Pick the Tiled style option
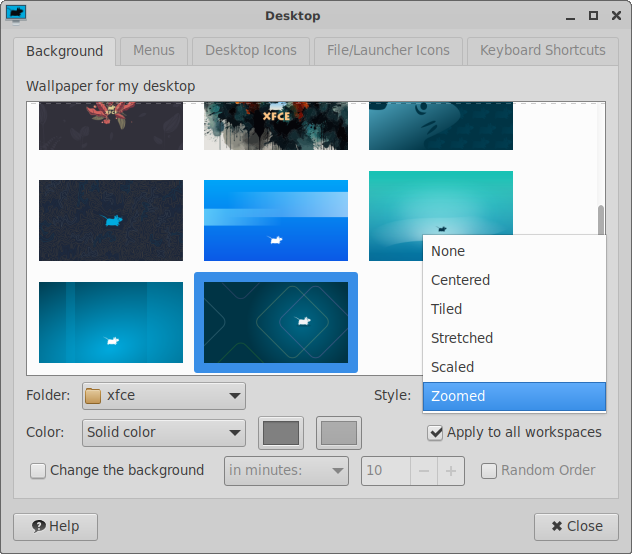This screenshot has height=554, width=632. 514,309
